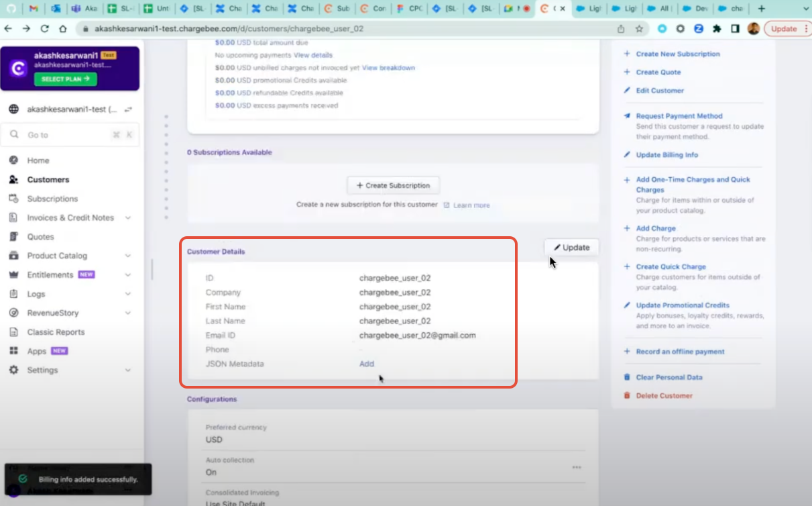
Task: Open the browser extensions puzzle icon
Action: point(717,29)
